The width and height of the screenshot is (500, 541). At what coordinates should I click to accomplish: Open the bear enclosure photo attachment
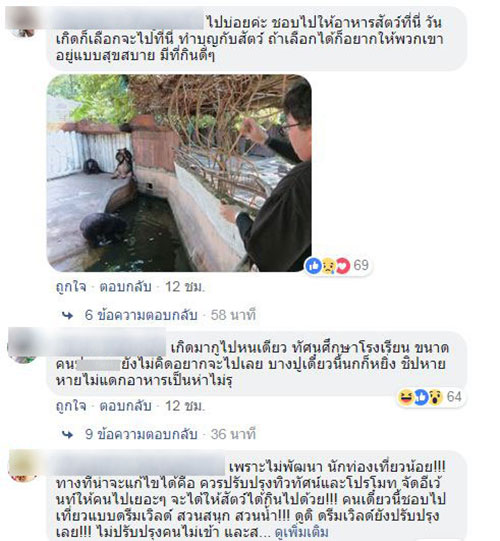click(x=179, y=173)
